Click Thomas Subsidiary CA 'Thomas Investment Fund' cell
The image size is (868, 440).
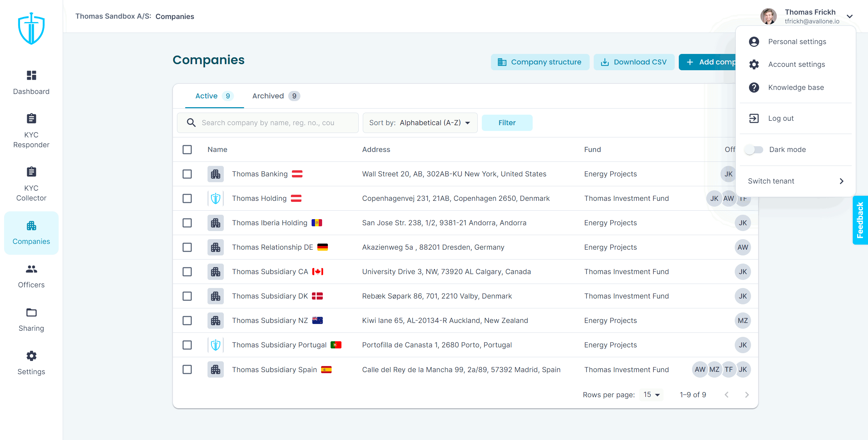[627, 272]
